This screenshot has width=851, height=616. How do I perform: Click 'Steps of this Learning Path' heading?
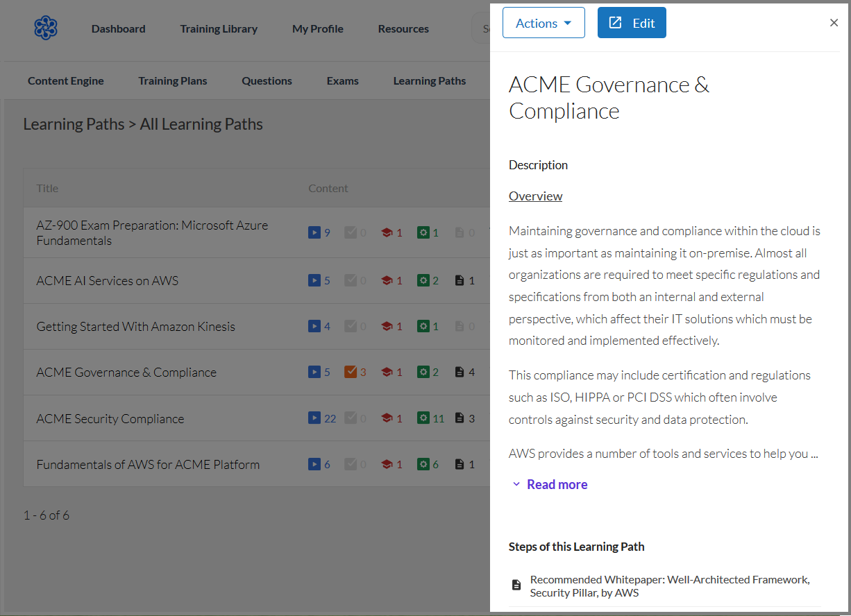(x=577, y=547)
